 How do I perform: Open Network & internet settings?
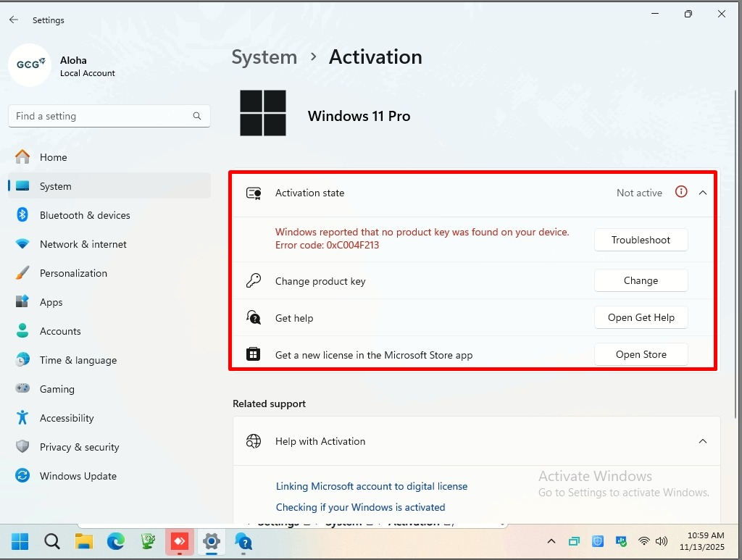(109, 244)
